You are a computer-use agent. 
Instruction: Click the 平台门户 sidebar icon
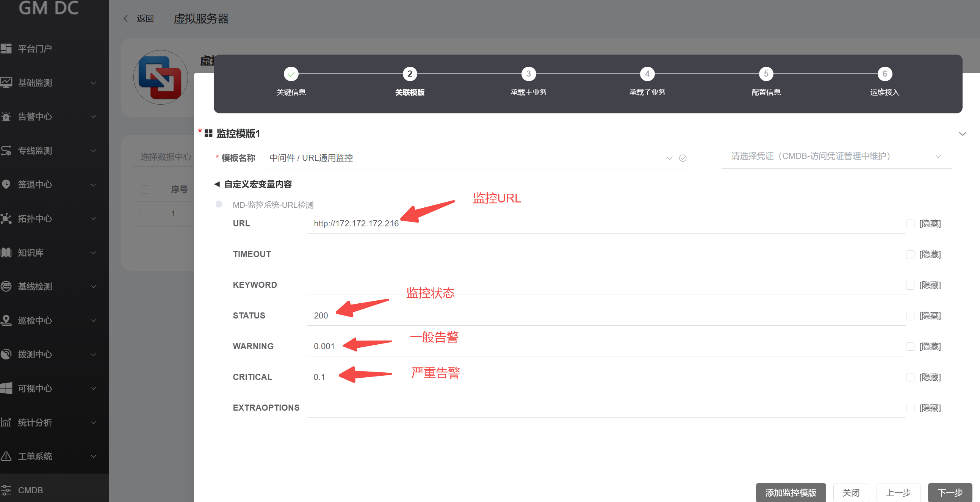(x=6, y=48)
